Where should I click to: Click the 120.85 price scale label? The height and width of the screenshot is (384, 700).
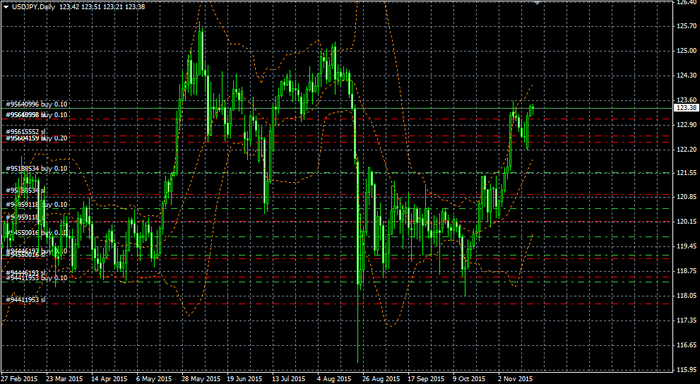[x=687, y=197]
